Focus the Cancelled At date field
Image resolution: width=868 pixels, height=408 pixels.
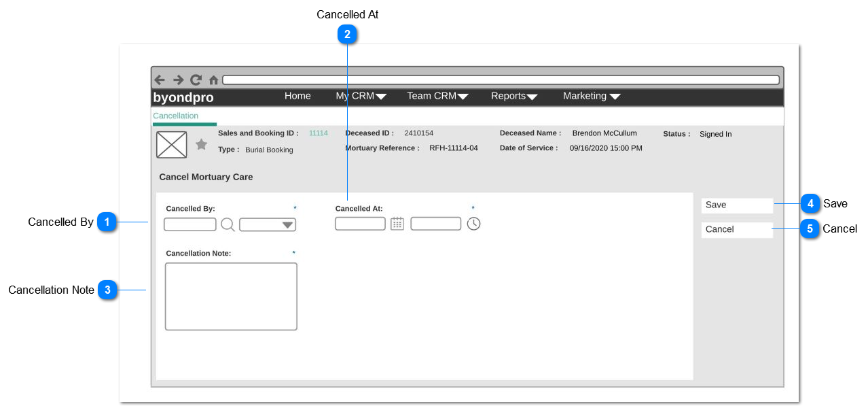(360, 224)
